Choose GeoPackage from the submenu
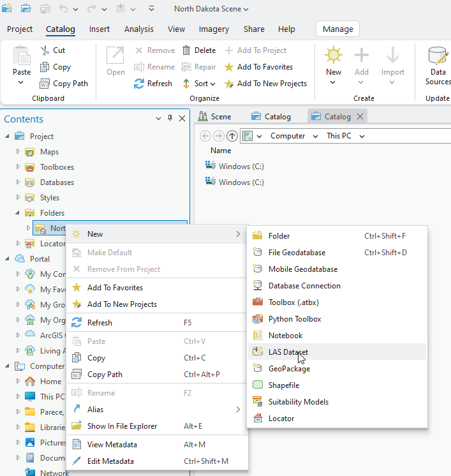This screenshot has width=451, height=476. coord(337,369)
